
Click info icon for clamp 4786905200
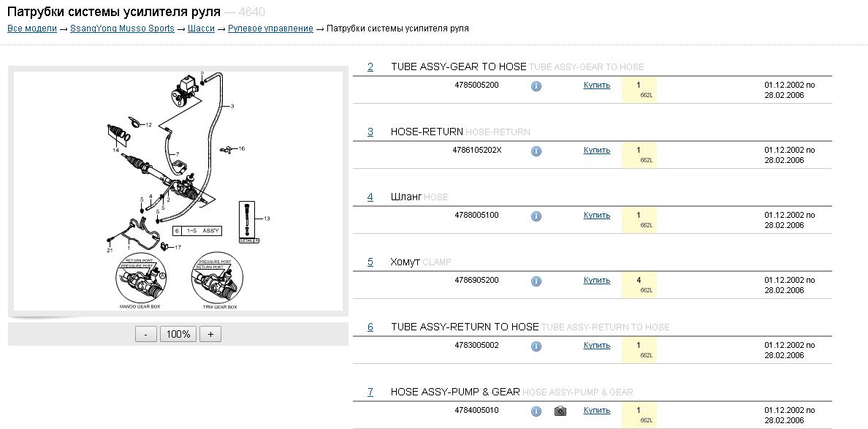click(536, 281)
